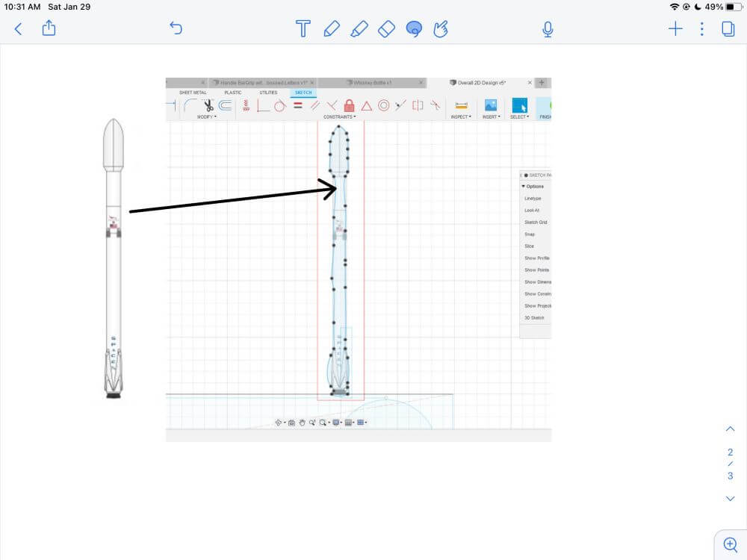Select the reference rocket image on left
Viewport: 747px width, 560px height.
coord(114,258)
